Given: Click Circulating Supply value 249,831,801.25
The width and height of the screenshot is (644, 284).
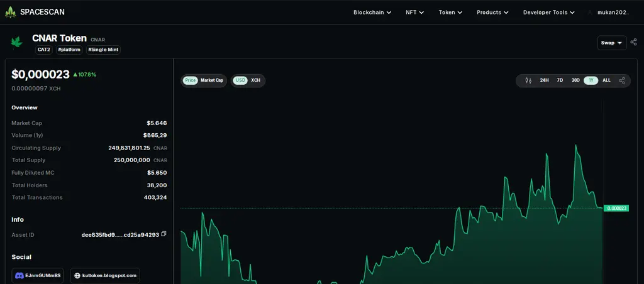Looking at the screenshot, I should pos(129,148).
